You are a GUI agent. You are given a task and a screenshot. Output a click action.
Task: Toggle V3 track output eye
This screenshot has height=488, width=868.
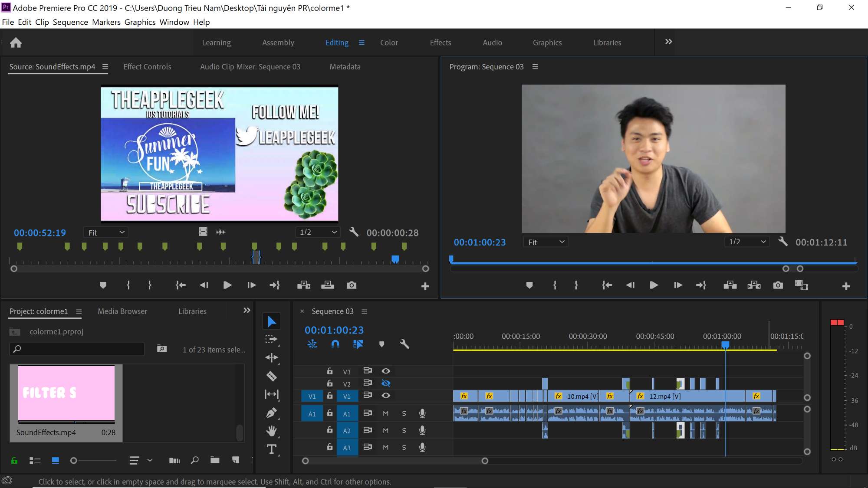tap(386, 371)
